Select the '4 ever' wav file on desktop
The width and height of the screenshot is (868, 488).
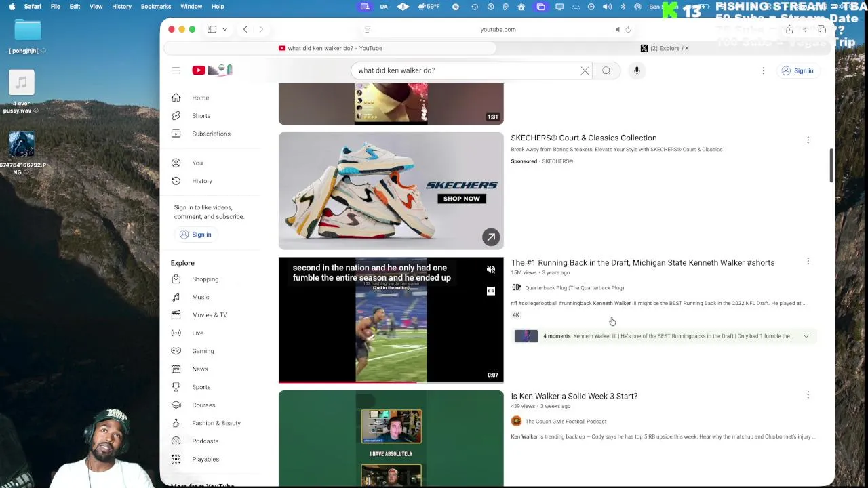(21, 83)
